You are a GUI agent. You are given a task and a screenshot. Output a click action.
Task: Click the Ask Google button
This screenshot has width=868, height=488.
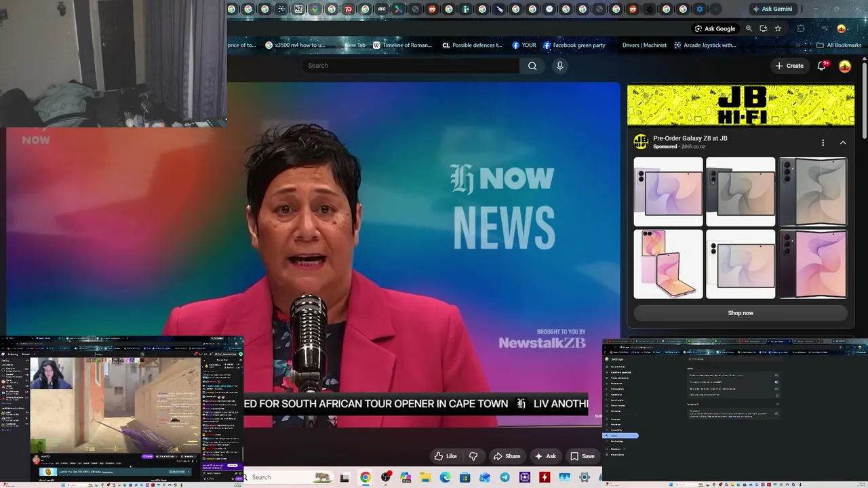pos(715,28)
